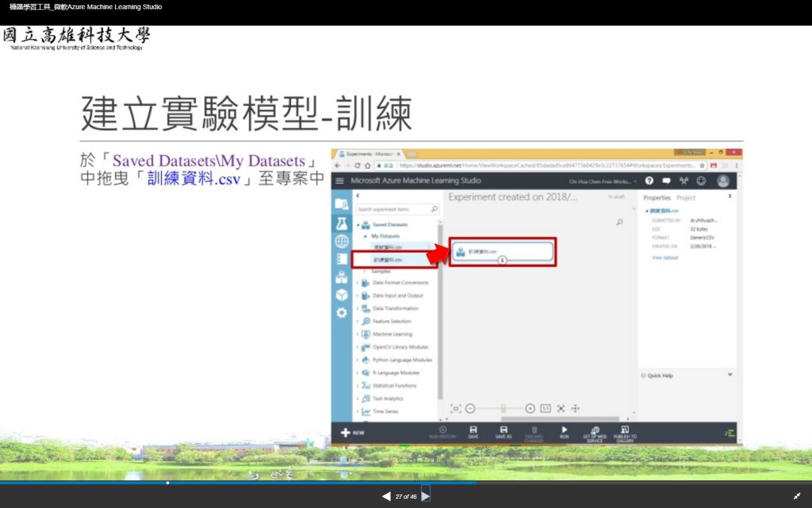Collapse the module palette with the left chevron
The width and height of the screenshot is (812, 508).
point(358,196)
